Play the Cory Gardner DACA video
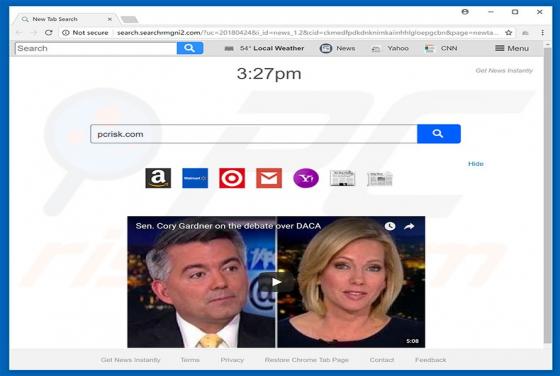Image resolution: width=560 pixels, height=376 pixels. pyautogui.click(x=276, y=282)
